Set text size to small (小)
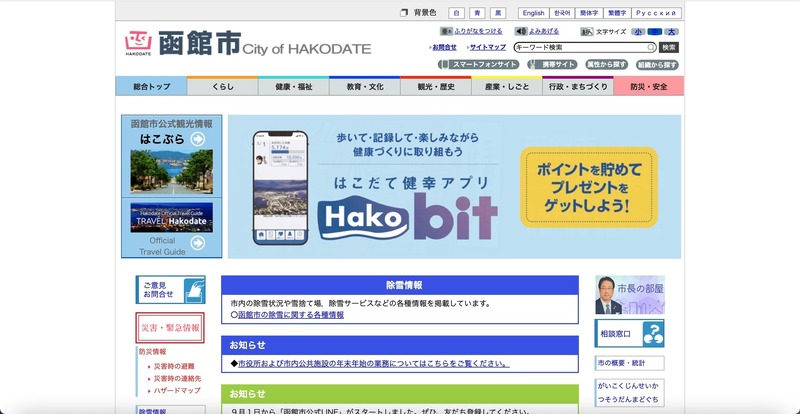 637,32
